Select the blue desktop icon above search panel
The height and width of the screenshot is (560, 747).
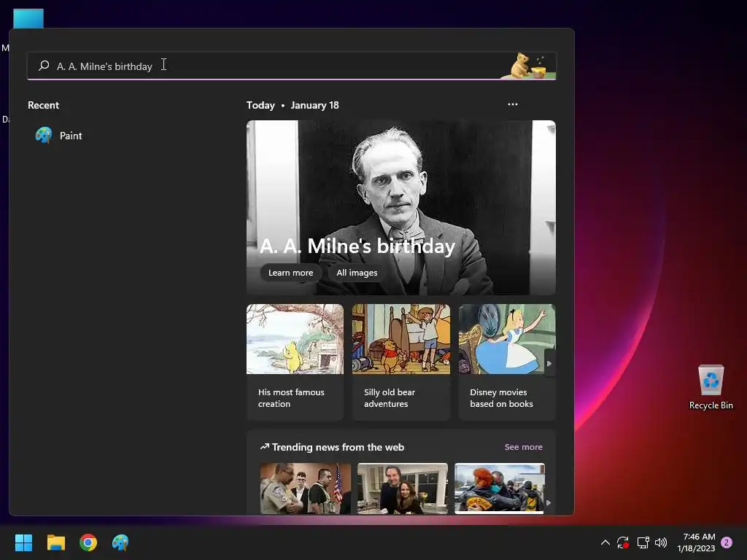pos(28,18)
